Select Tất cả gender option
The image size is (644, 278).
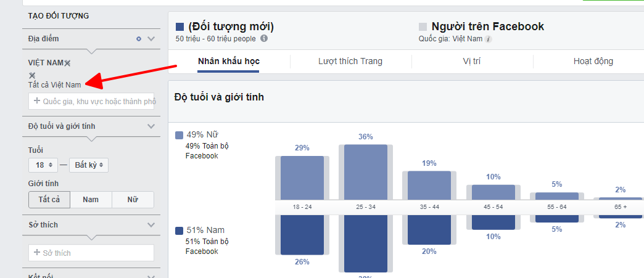point(49,200)
